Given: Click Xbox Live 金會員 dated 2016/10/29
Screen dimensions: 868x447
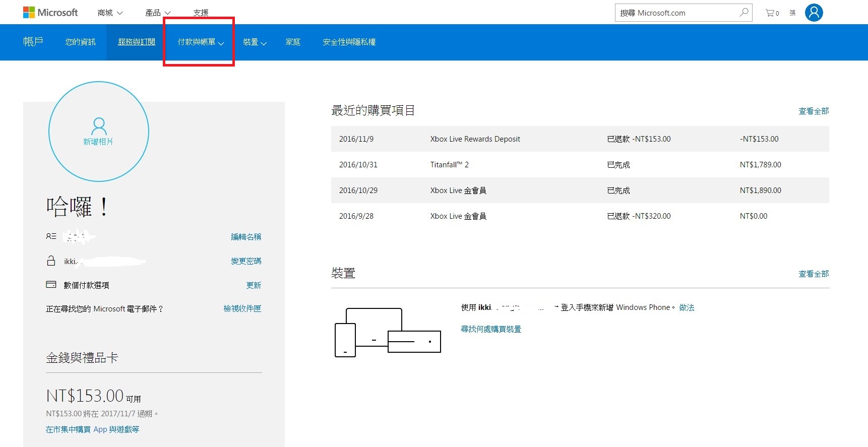Looking at the screenshot, I should [x=458, y=190].
